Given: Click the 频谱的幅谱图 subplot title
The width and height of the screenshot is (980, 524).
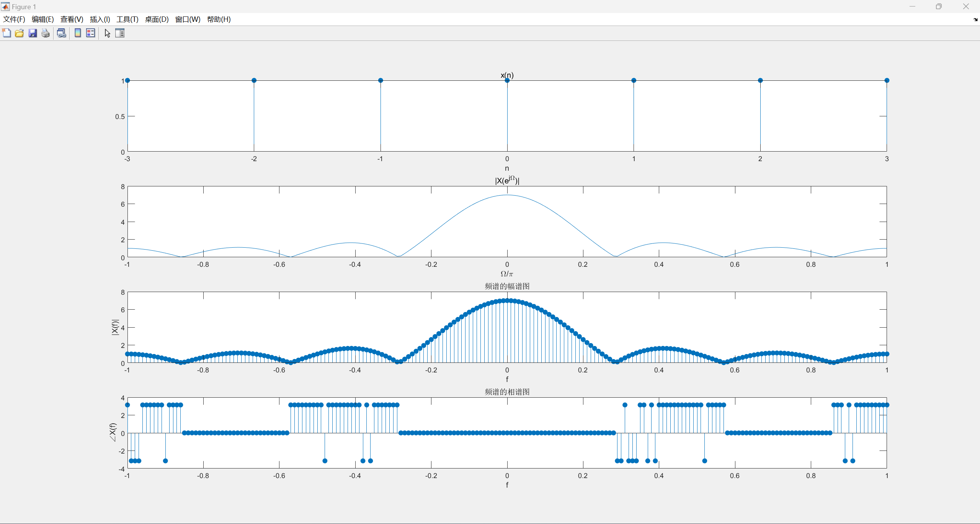Looking at the screenshot, I should [507, 286].
